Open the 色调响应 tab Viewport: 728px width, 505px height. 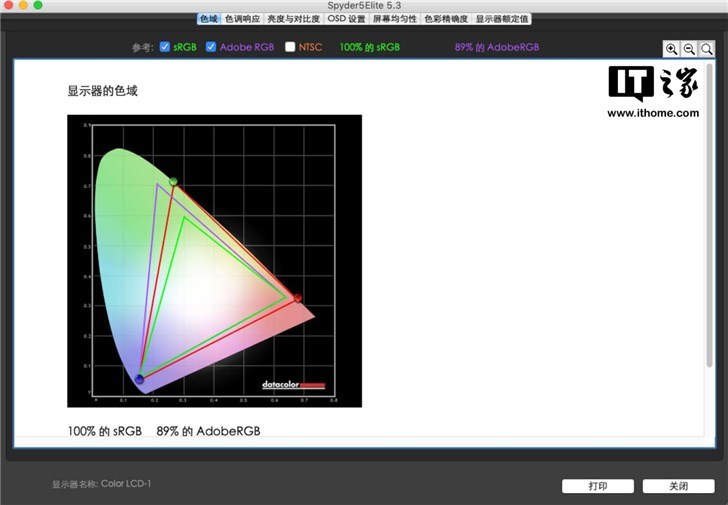(x=242, y=19)
